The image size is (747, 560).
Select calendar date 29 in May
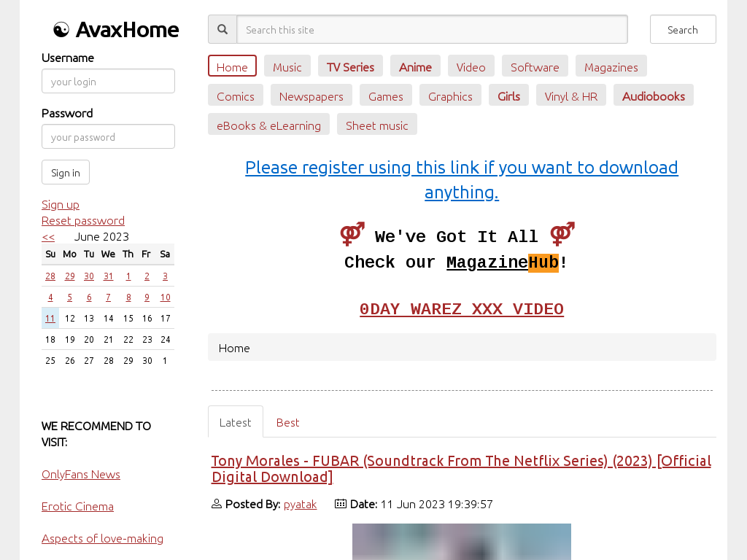click(x=70, y=276)
